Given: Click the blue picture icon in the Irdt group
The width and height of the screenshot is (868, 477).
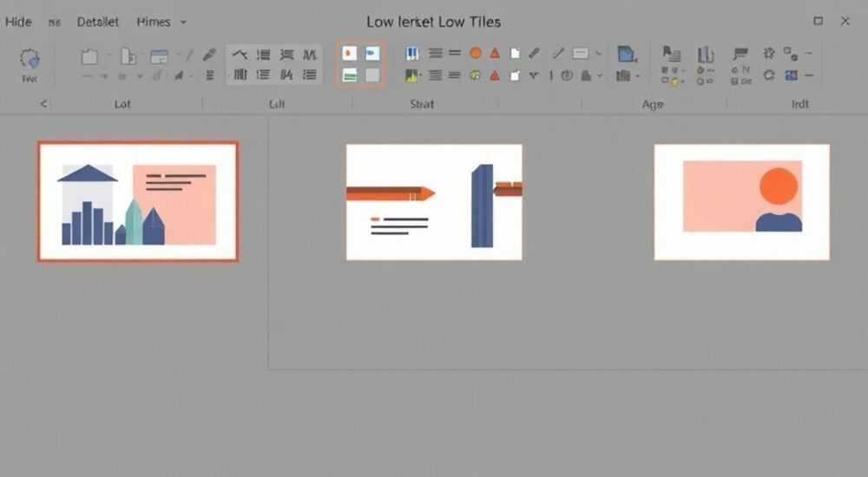Looking at the screenshot, I should pyautogui.click(x=792, y=75).
